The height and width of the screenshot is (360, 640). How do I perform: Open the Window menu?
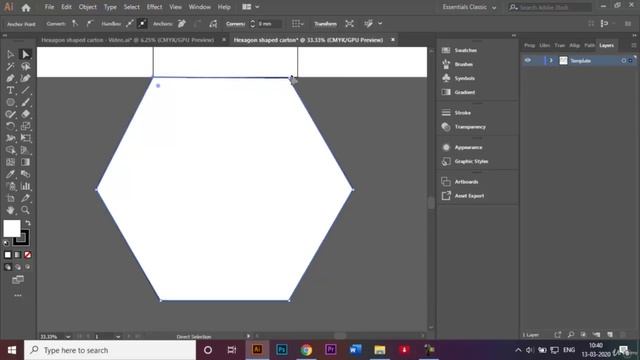pyautogui.click(x=199, y=7)
